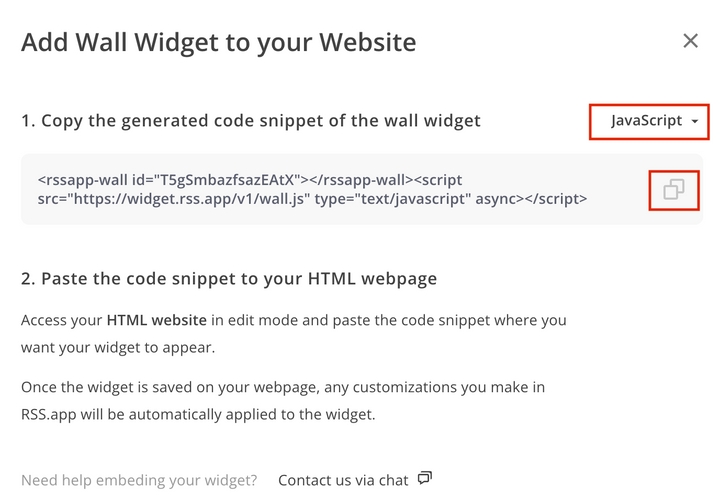The width and height of the screenshot is (720, 504).
Task: Copy the wall widget code snippet
Action: [674, 190]
